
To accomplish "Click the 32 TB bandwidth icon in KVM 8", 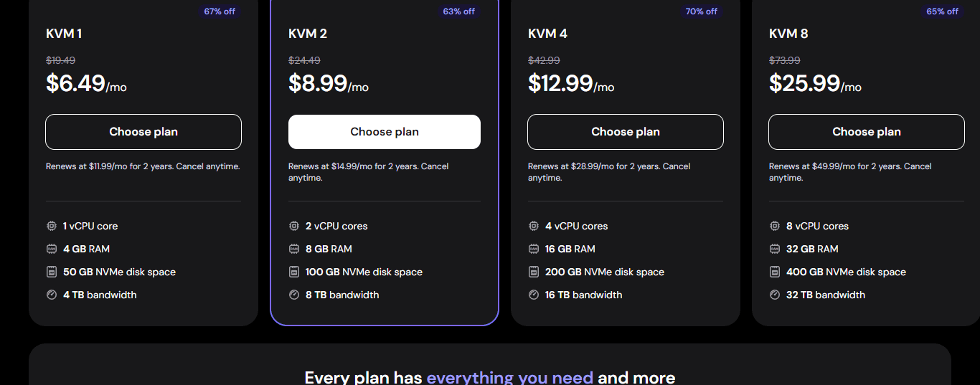I will 775,295.
